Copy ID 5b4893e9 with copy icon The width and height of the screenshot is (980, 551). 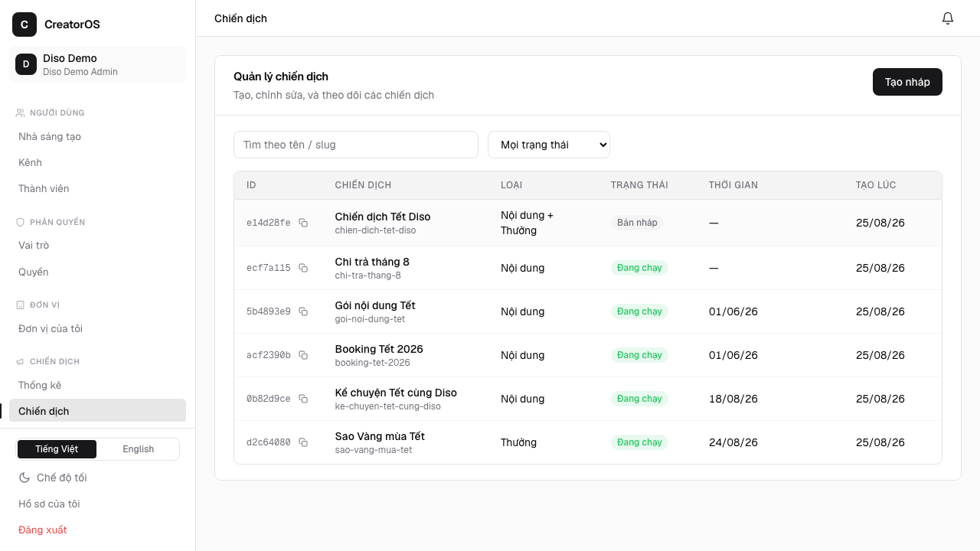(x=303, y=311)
